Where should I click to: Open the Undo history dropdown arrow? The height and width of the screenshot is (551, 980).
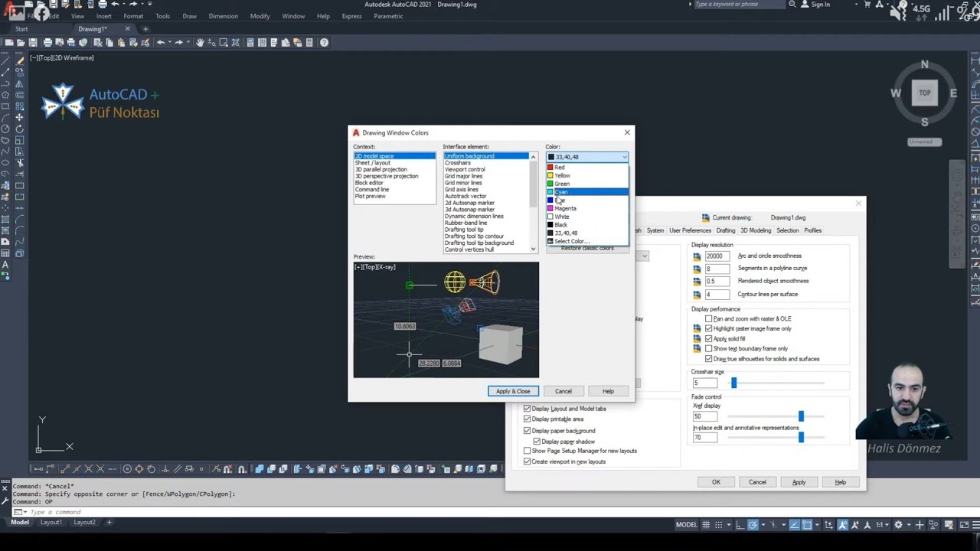(x=170, y=42)
